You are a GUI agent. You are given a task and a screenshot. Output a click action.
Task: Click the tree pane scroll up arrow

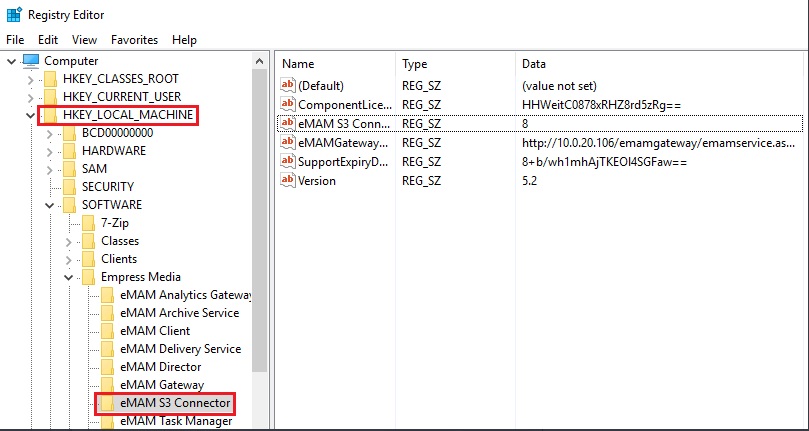pos(260,61)
